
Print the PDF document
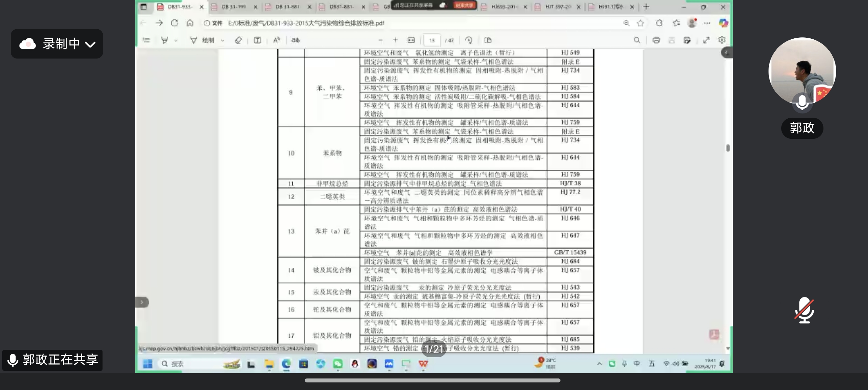coord(656,40)
